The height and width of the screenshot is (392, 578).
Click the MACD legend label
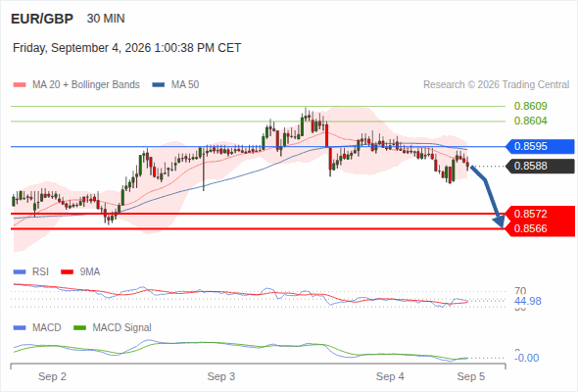click(47, 328)
